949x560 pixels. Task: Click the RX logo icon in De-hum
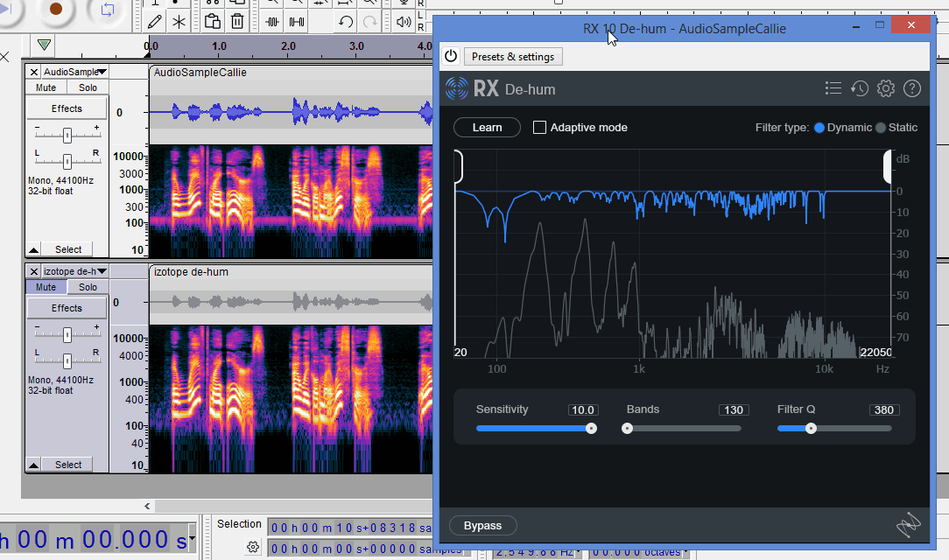(457, 88)
